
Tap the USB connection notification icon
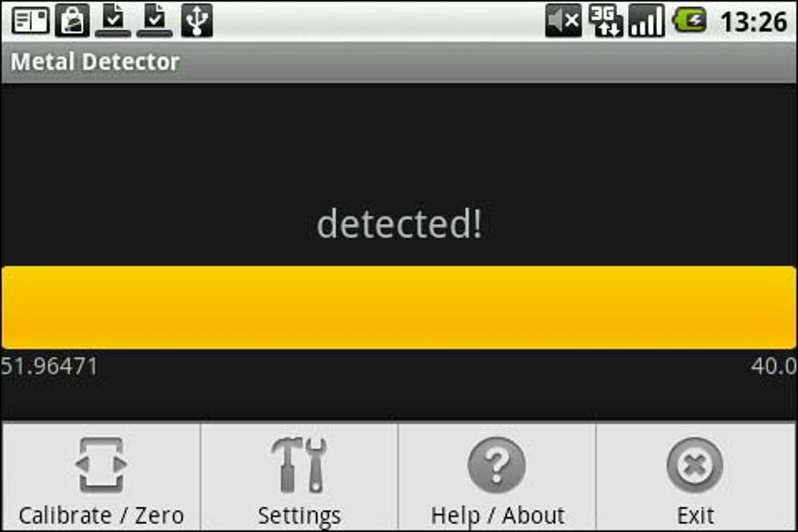(x=197, y=21)
